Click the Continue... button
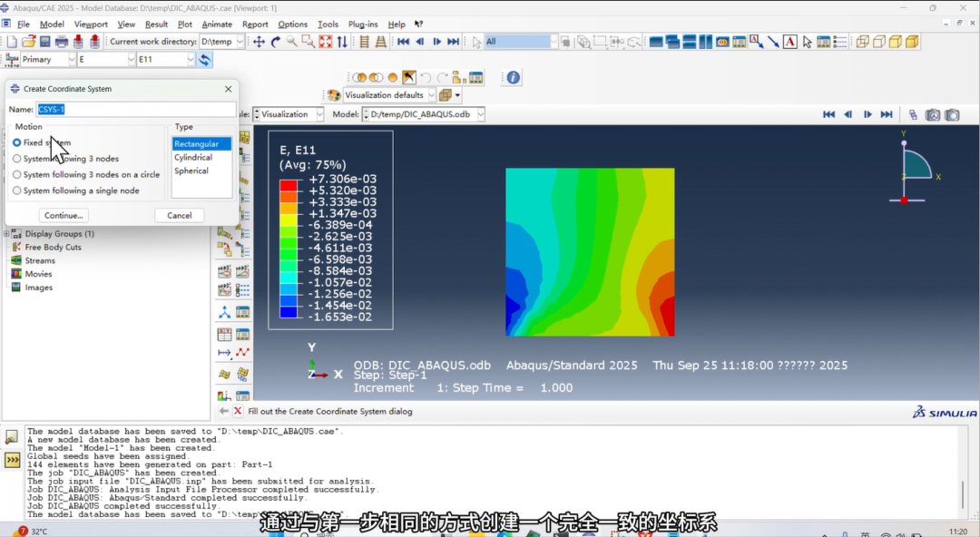Screen dimensions: 980x537 (x=64, y=216)
